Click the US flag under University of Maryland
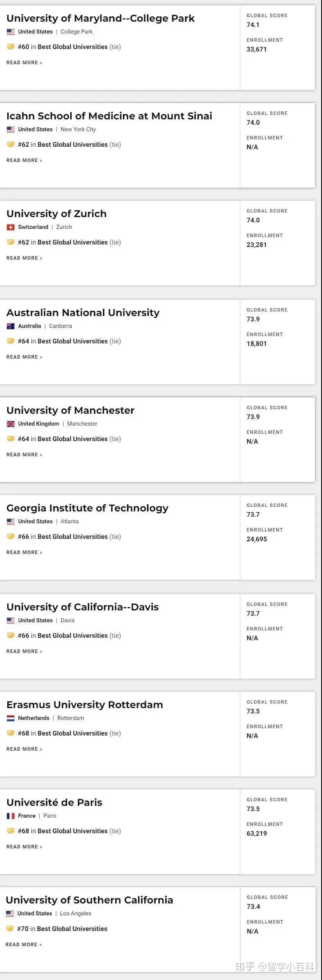Screen dimensions: 322x980 pos(11,31)
